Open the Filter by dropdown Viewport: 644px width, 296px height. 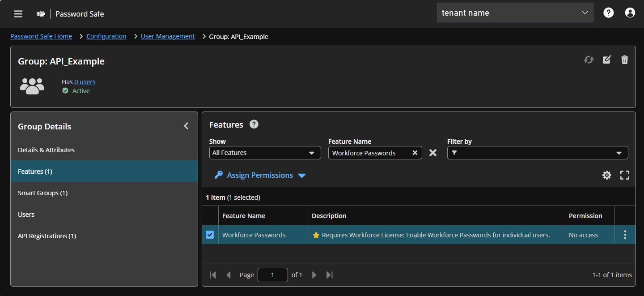coord(537,153)
